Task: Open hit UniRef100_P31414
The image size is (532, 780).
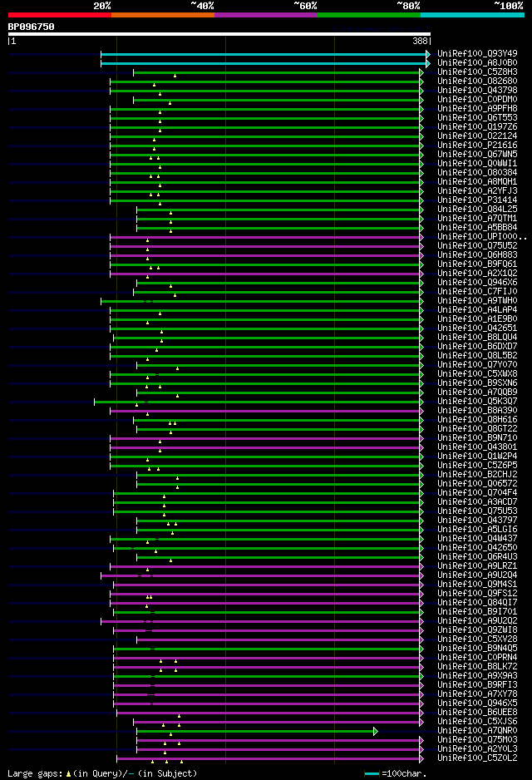Action: [477, 200]
